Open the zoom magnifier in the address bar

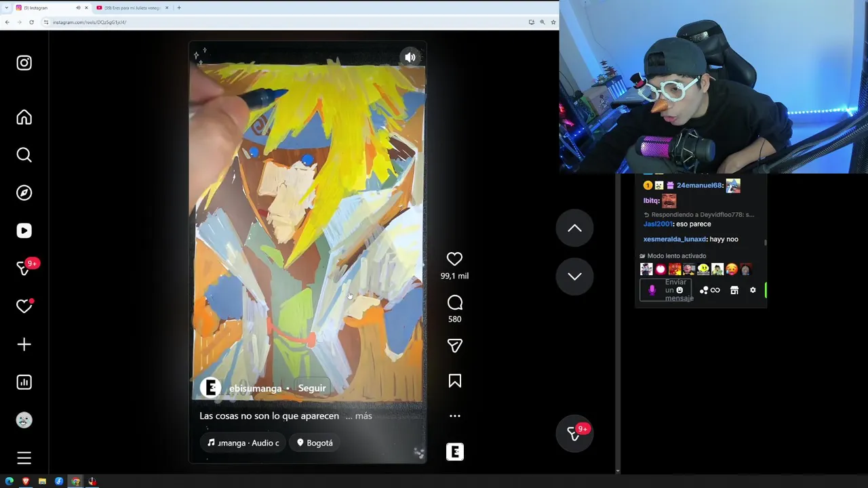542,22
